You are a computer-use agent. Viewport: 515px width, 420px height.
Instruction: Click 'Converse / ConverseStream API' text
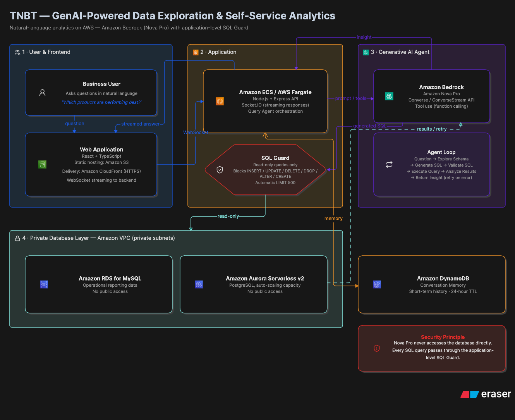tap(441, 100)
